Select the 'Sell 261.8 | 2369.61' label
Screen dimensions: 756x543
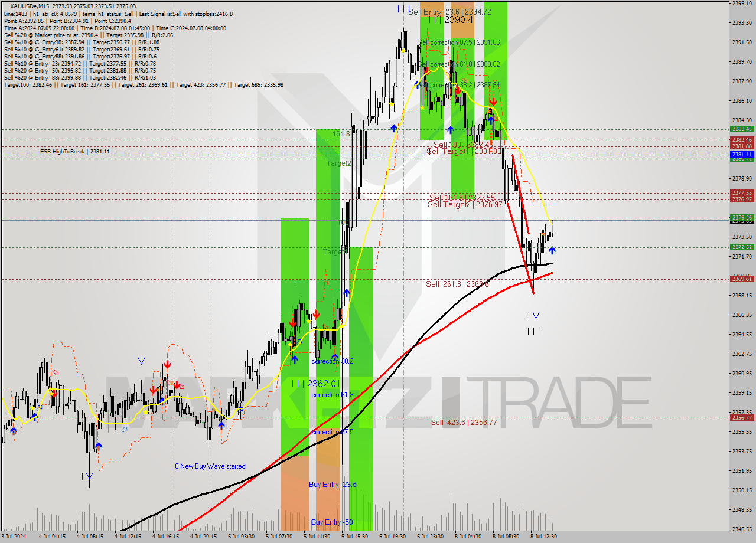point(459,284)
